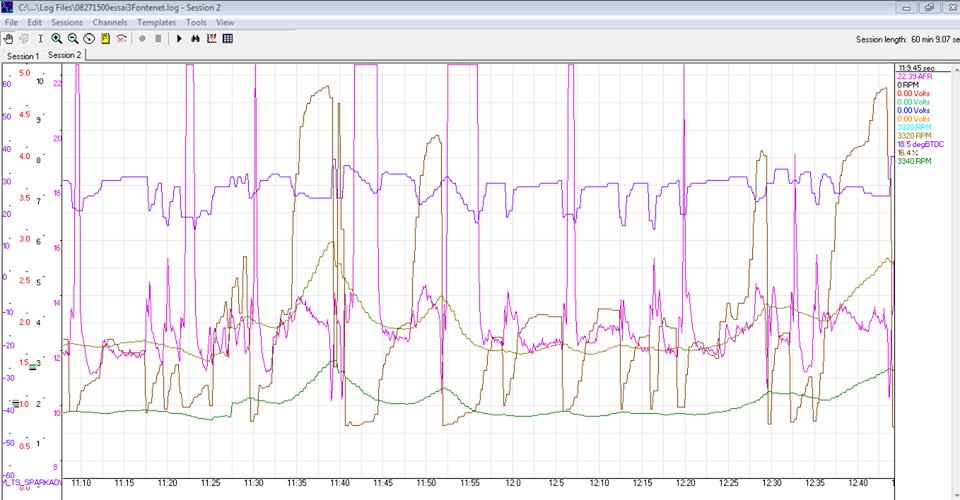This screenshot has width=960, height=500.
Task: Click the cyan 3320 RPM legend entry
Action: tap(914, 127)
